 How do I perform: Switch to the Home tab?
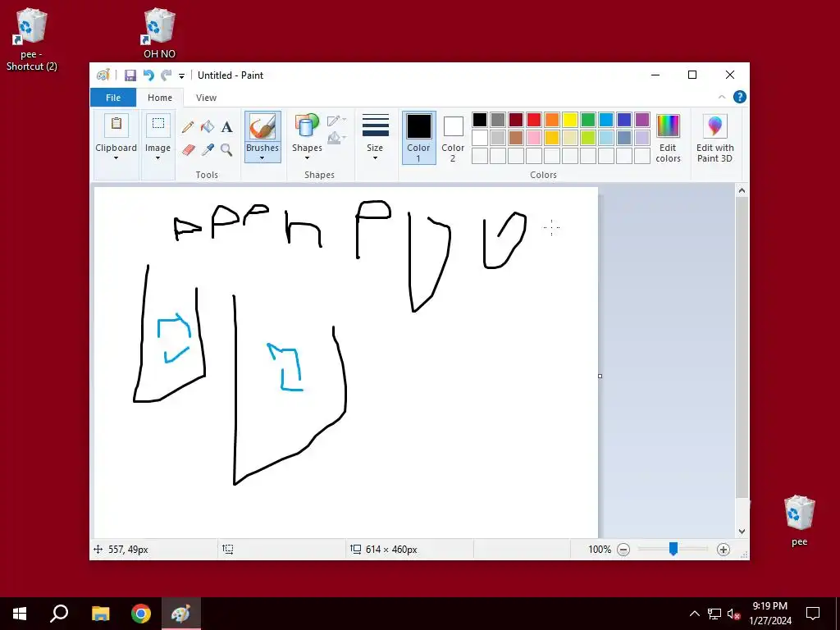point(160,98)
